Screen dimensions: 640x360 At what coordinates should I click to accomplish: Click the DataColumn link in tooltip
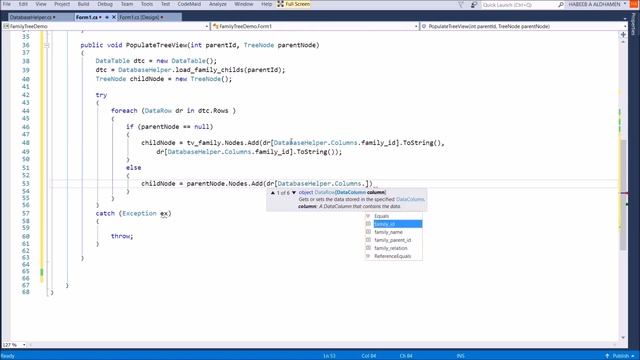pos(410,199)
